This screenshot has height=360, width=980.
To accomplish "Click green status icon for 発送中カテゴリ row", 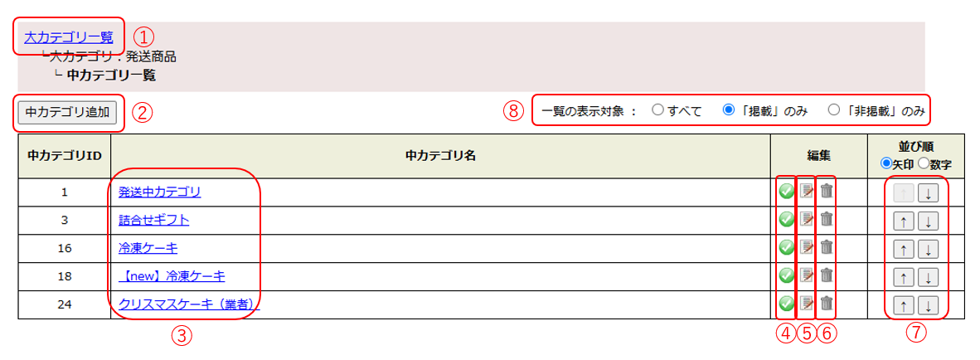I will 786,192.
